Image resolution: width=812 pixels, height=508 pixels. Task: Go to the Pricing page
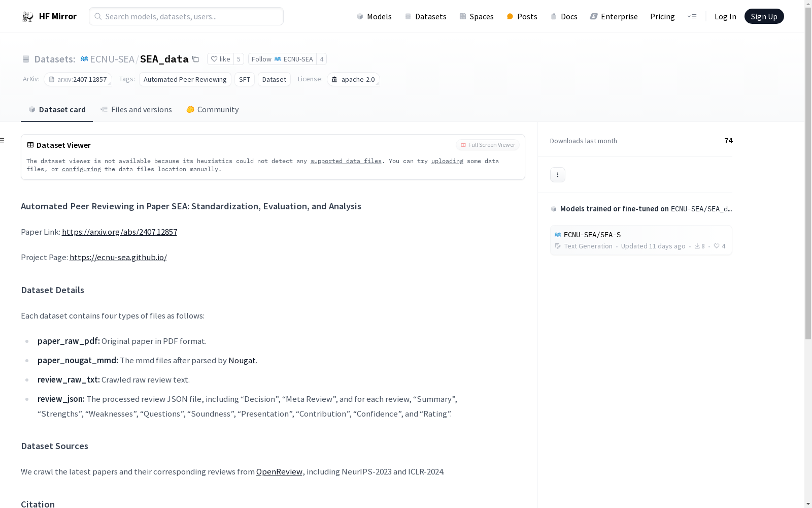pyautogui.click(x=662, y=16)
